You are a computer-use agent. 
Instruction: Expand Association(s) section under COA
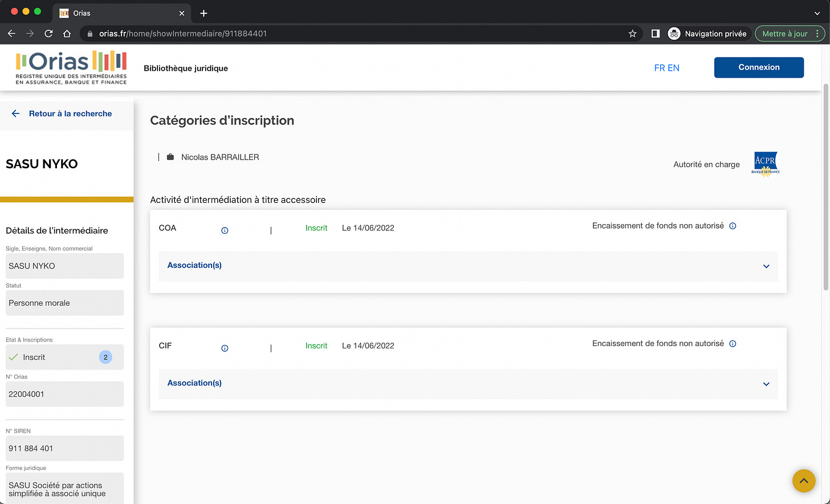[x=468, y=266]
